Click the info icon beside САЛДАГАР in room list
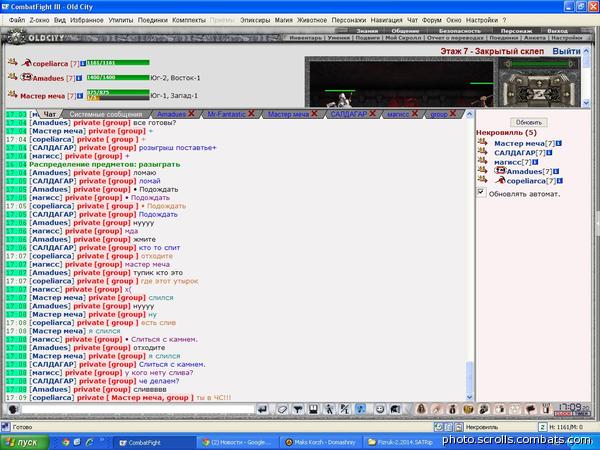The image size is (600, 450). click(x=549, y=153)
